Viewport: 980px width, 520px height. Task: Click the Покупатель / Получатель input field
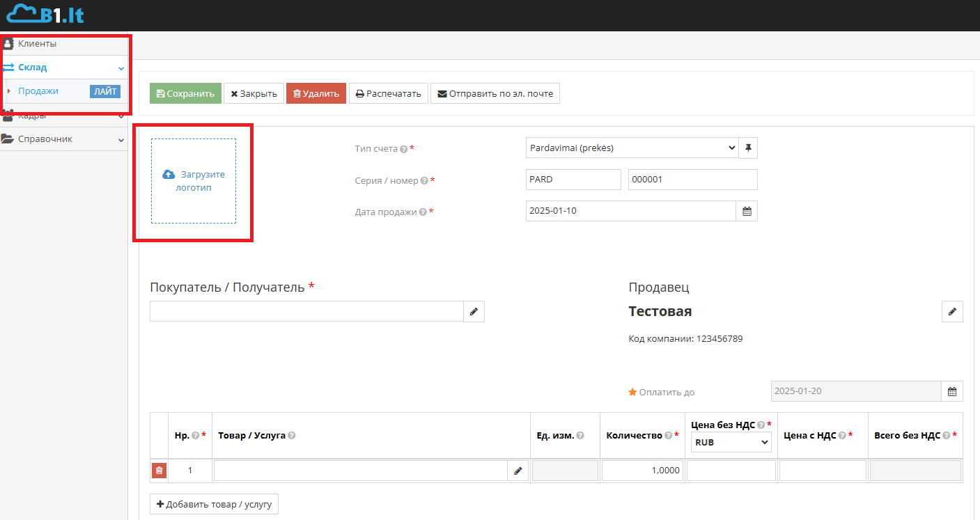[x=306, y=312]
